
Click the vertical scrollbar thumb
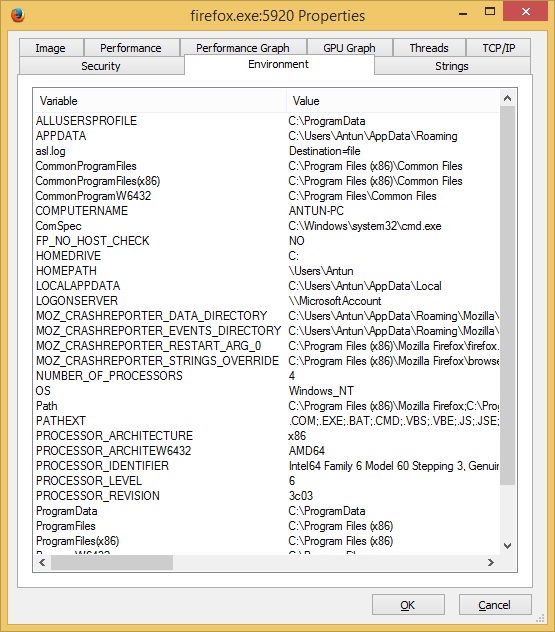(507, 296)
